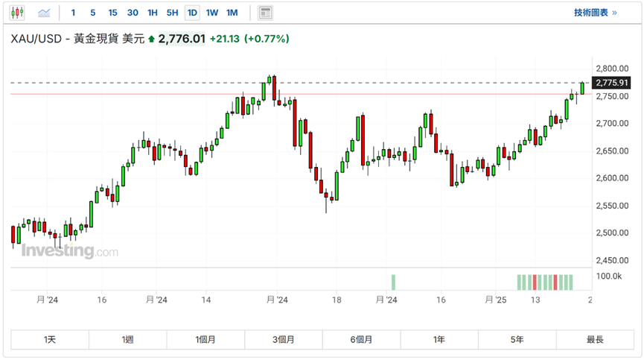
Task: Select the 5年 range tab
Action: point(517,339)
